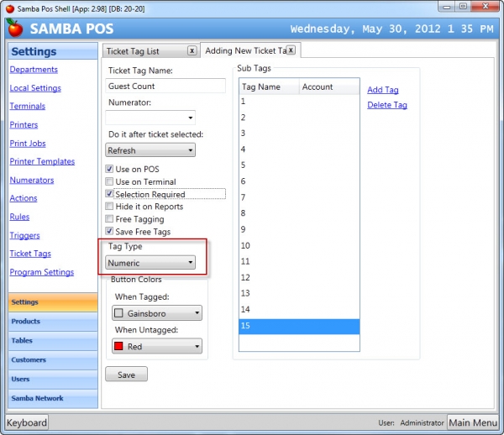Image resolution: width=504 pixels, height=435 pixels.
Task: Open the Numerator dropdown
Action: coord(150,118)
